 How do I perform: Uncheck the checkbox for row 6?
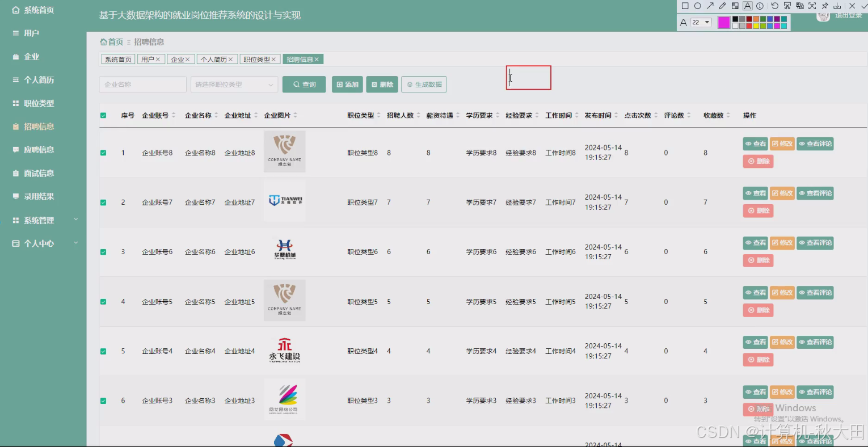click(103, 401)
